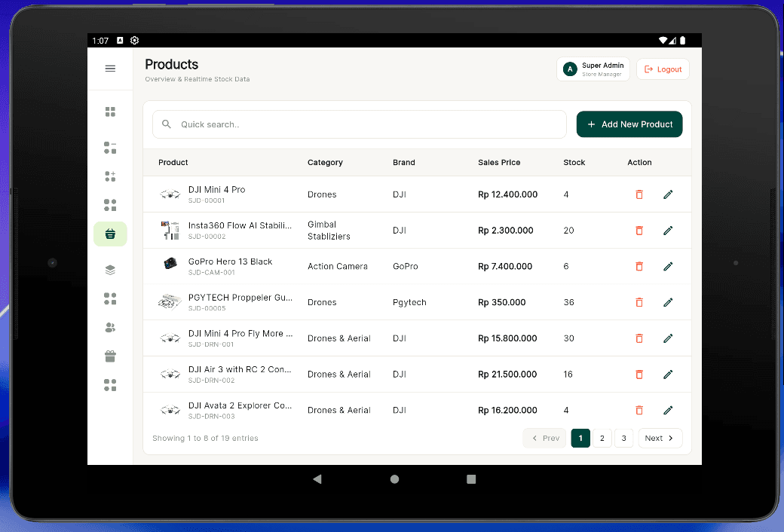Image resolution: width=784 pixels, height=532 pixels.
Task: Select the sidebar icon with minus sign
Action: point(110,148)
